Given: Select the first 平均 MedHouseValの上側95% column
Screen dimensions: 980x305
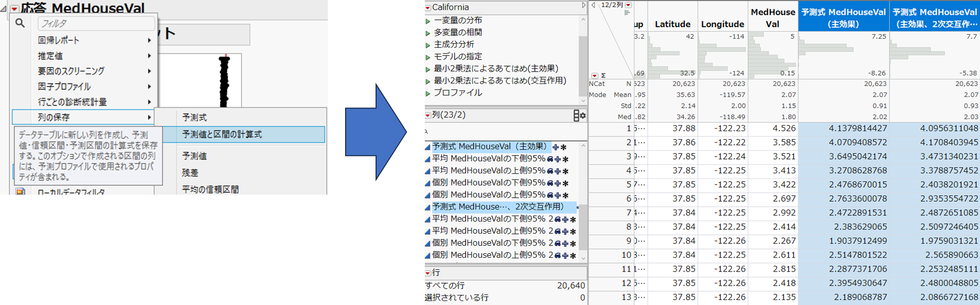Looking at the screenshot, I should tap(489, 171).
